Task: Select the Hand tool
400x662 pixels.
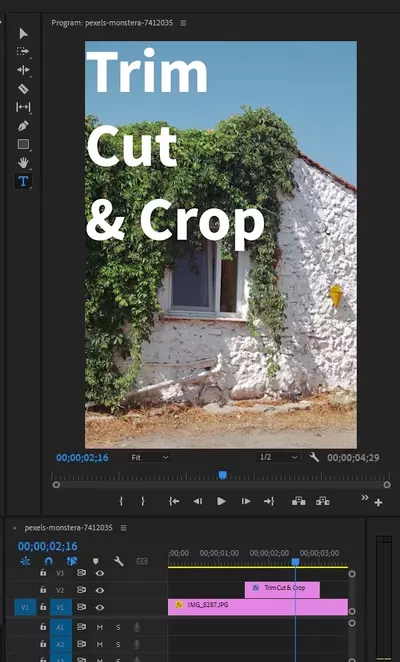Action: click(23, 163)
